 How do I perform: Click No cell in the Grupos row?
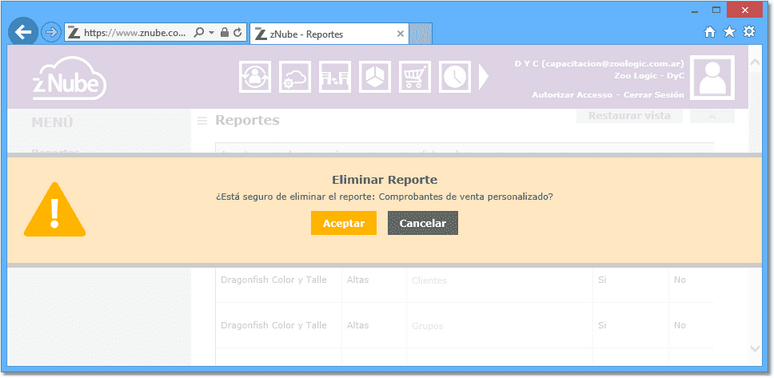click(x=680, y=325)
